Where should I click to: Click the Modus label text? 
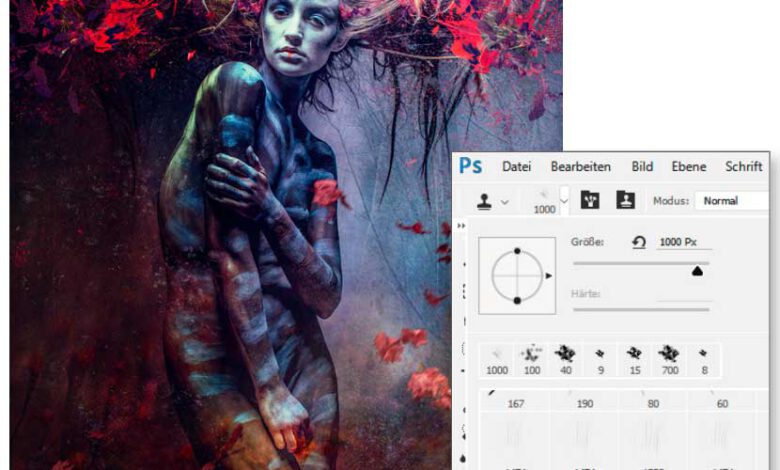pos(671,201)
